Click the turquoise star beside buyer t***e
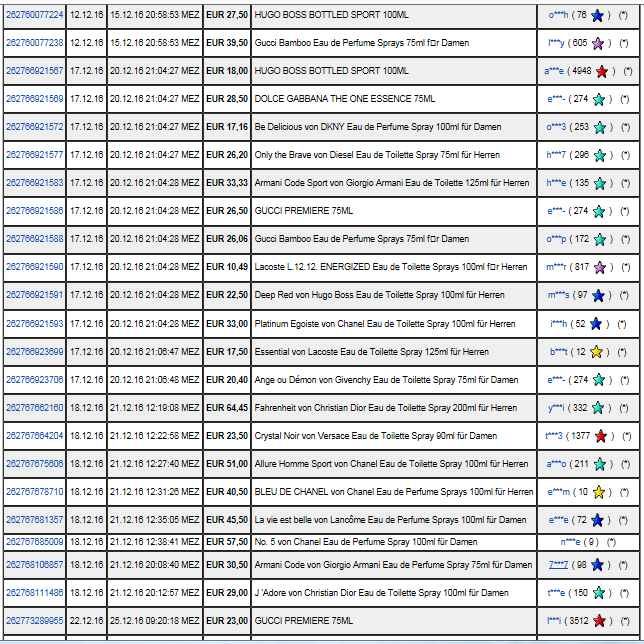644x644 pixels. point(599,593)
